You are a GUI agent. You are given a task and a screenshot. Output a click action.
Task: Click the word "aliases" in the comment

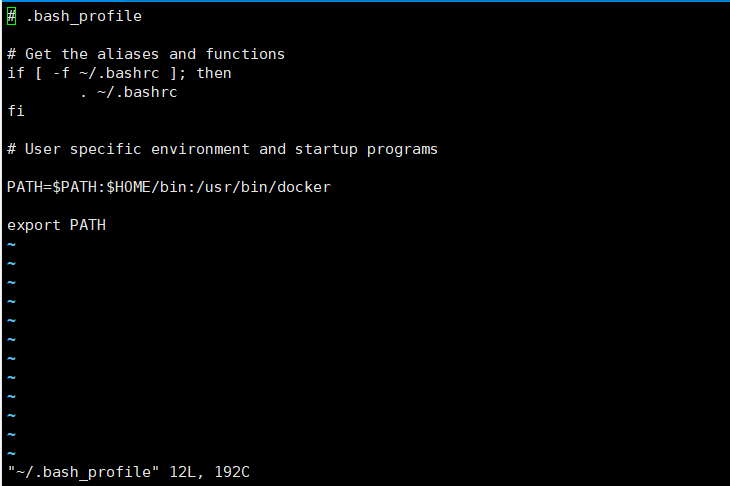pos(128,54)
